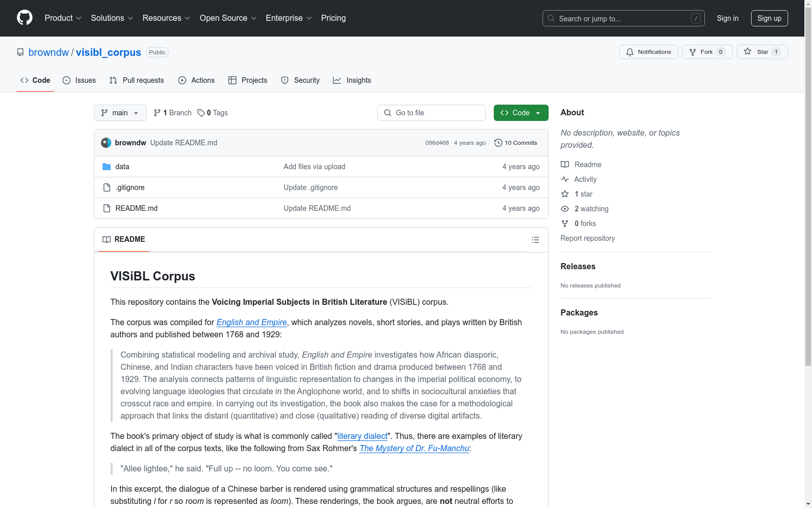This screenshot has height=508, width=812.
Task: Expand the Solutions menu
Action: pos(112,18)
